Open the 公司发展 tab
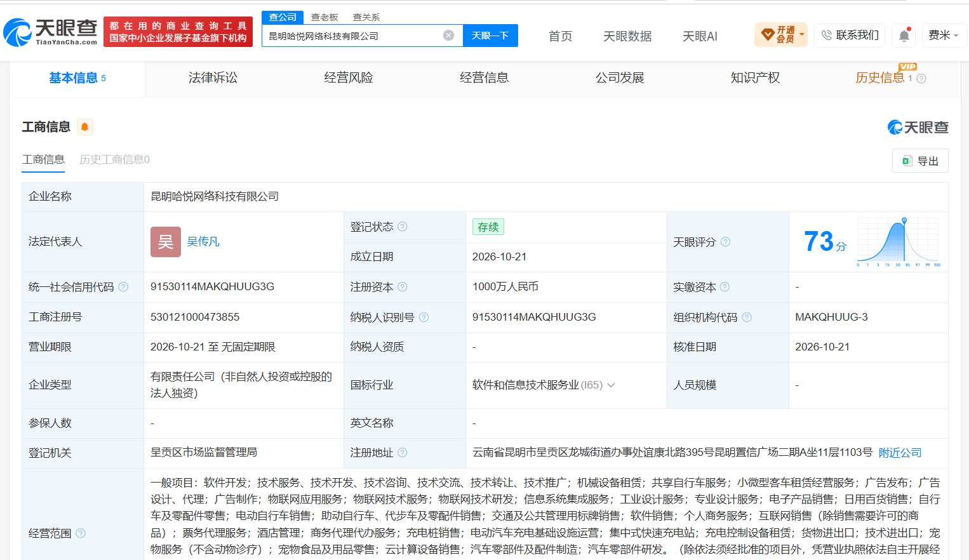The height and width of the screenshot is (560, 969). [x=620, y=78]
